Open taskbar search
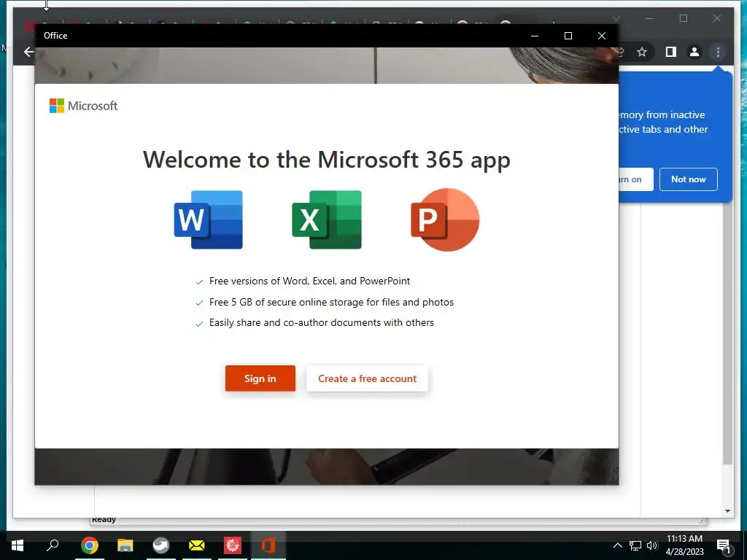The width and height of the screenshot is (747, 560). point(53,545)
